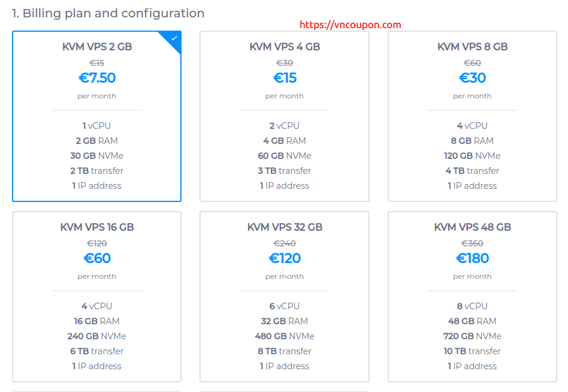Screen dimensions: 568x392
Task: Click the strikethrough €360 original price
Action: pos(472,243)
